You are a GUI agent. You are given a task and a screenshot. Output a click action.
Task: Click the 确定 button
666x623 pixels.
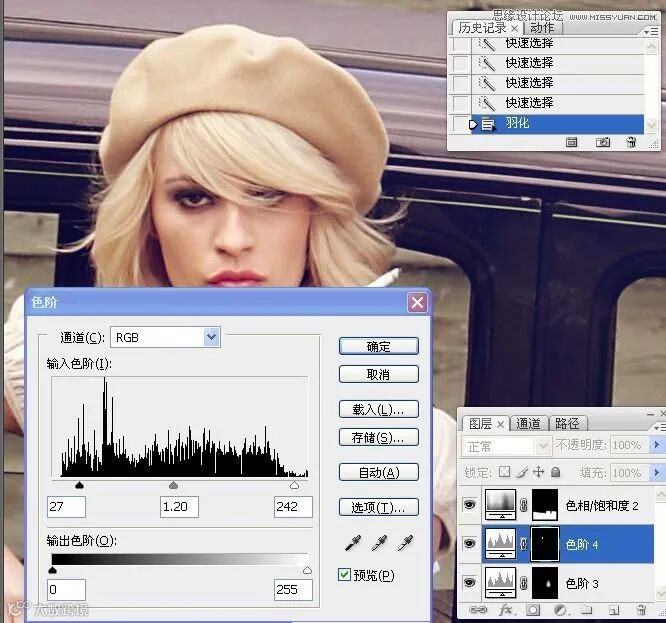(378, 346)
